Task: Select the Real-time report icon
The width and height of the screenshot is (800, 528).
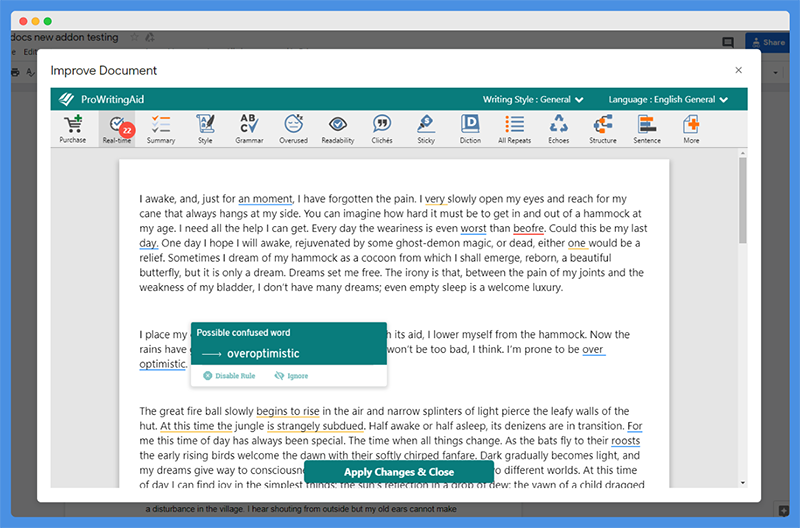Action: 117,129
